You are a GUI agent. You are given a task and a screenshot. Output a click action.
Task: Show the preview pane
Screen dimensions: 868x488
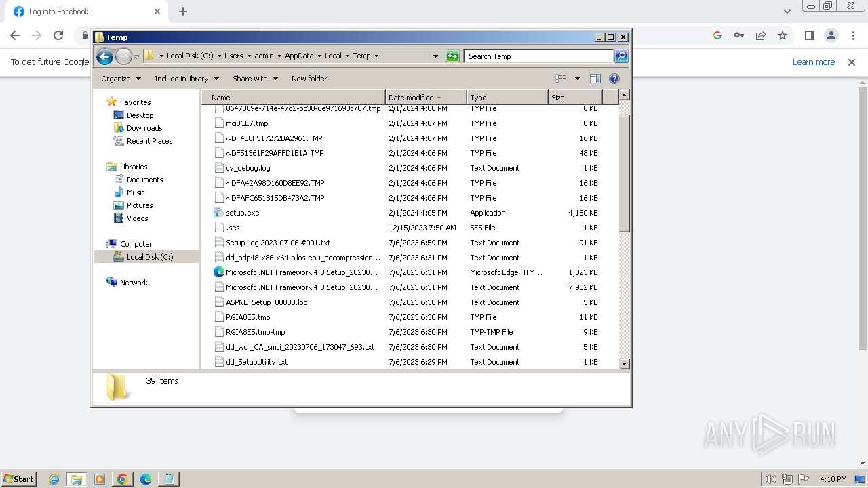click(x=595, y=79)
